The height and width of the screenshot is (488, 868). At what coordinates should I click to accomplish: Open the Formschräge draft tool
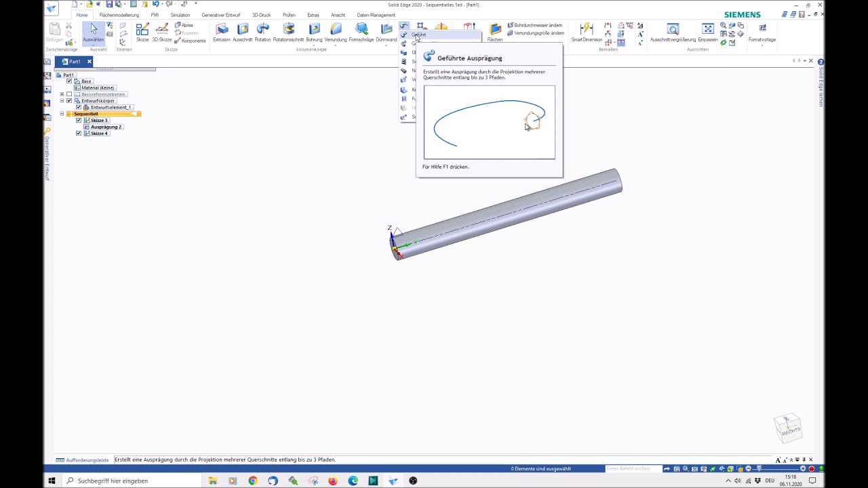pyautogui.click(x=361, y=33)
